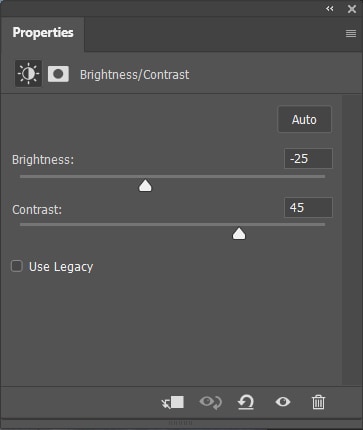The height and width of the screenshot is (430, 363).
Task: Enable the Use Legacy checkbox
Action: (x=17, y=266)
